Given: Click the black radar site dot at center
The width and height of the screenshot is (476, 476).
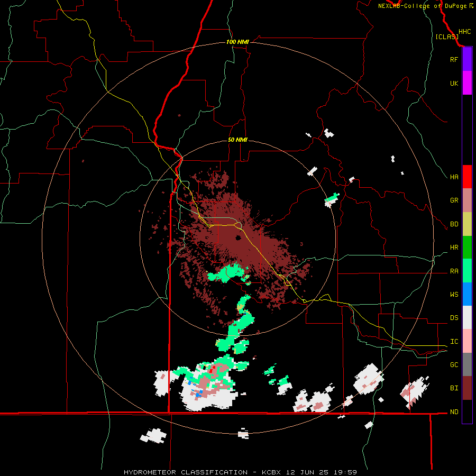Looking at the screenshot, I should pos(238,238).
